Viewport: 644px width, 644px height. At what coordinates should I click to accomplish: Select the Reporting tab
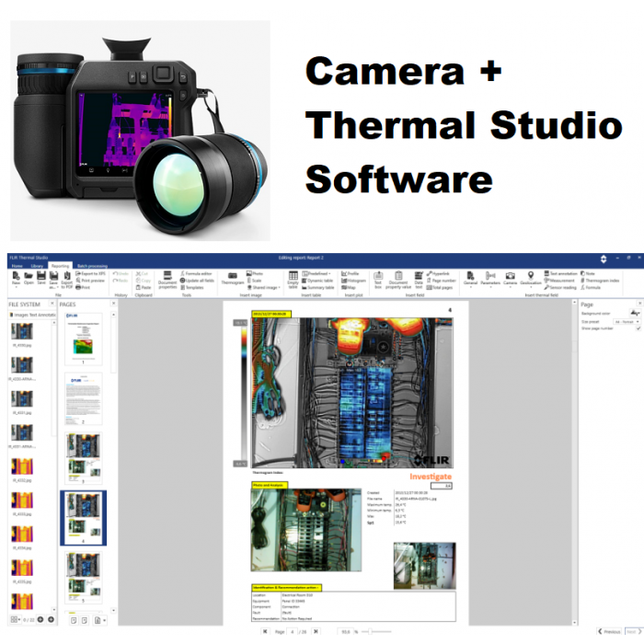61,266
